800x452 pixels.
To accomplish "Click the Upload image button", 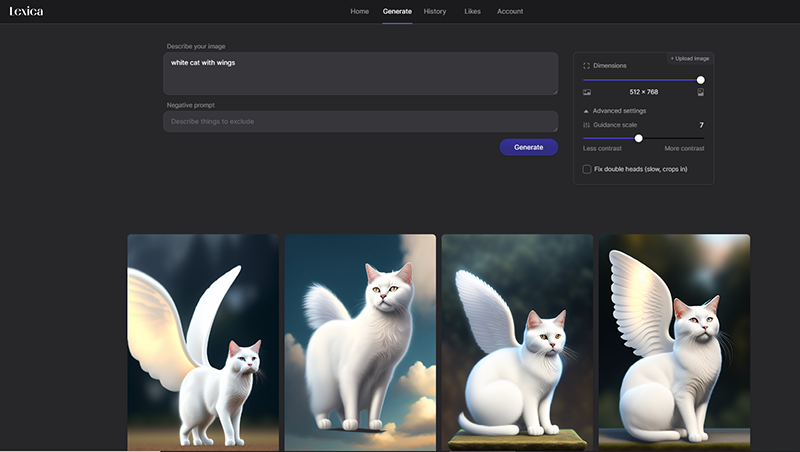I will 690,58.
